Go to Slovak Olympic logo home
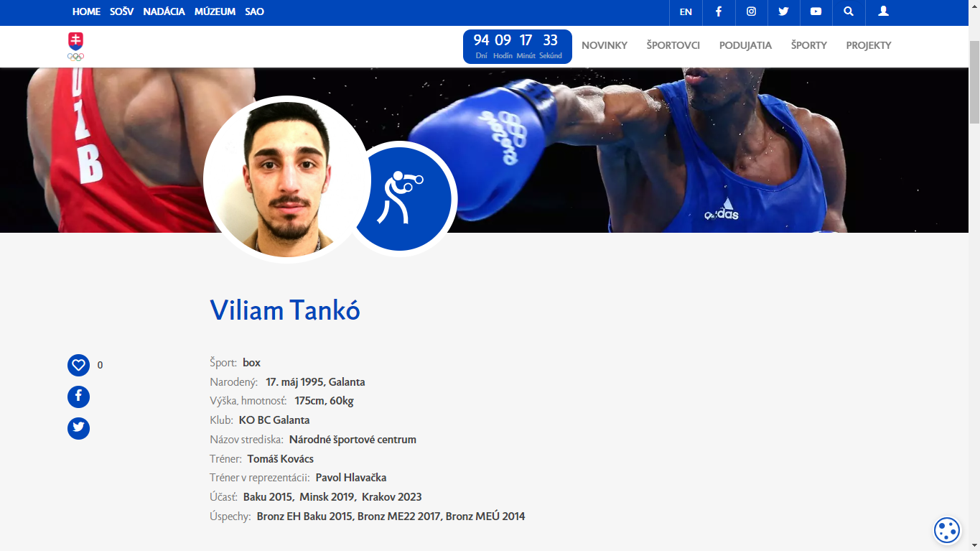The width and height of the screenshot is (980, 551). [x=75, y=47]
